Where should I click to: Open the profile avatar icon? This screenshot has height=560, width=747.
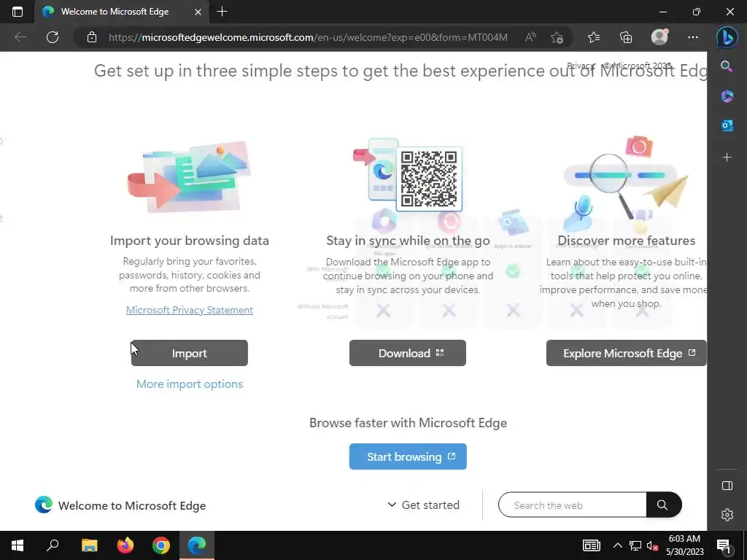[x=659, y=37]
